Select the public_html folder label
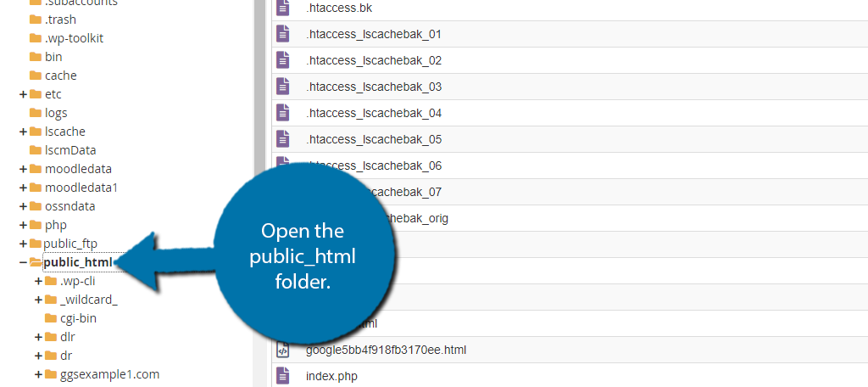 (x=77, y=262)
